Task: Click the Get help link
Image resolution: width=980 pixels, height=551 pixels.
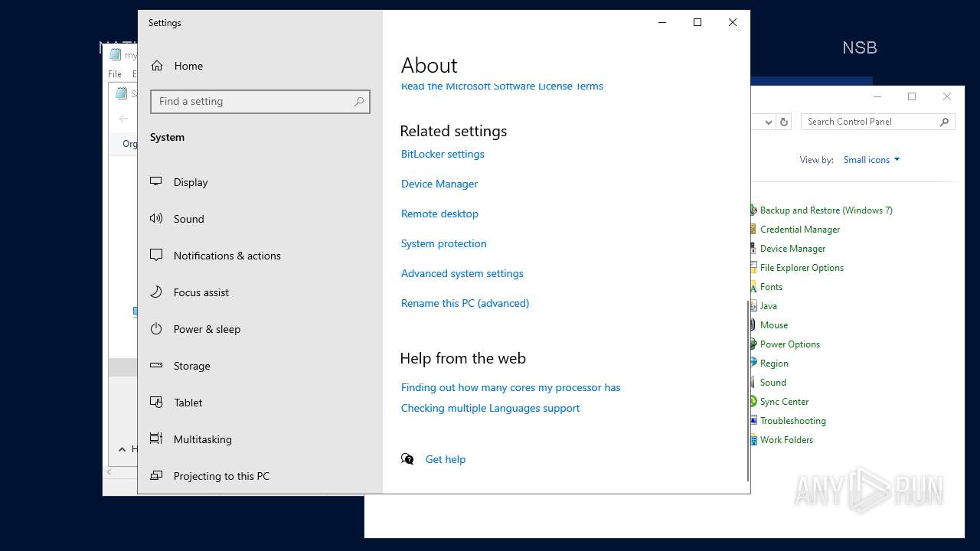Action: (446, 459)
